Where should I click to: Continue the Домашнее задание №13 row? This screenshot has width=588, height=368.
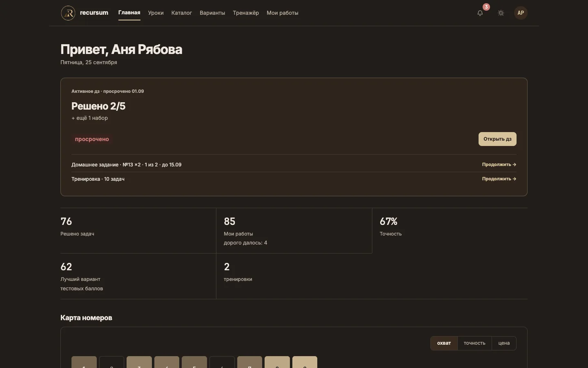[x=499, y=164]
